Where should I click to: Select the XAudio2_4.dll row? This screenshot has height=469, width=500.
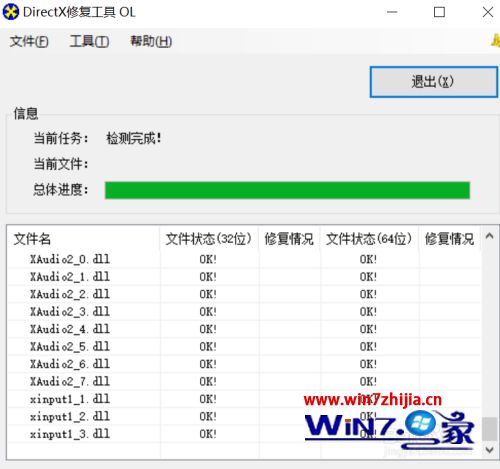[x=244, y=329]
